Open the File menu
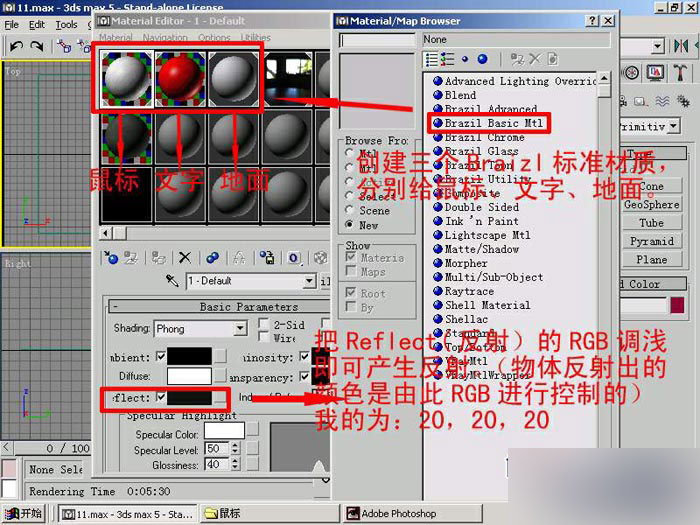The width and height of the screenshot is (700, 525). pyautogui.click(x=11, y=25)
